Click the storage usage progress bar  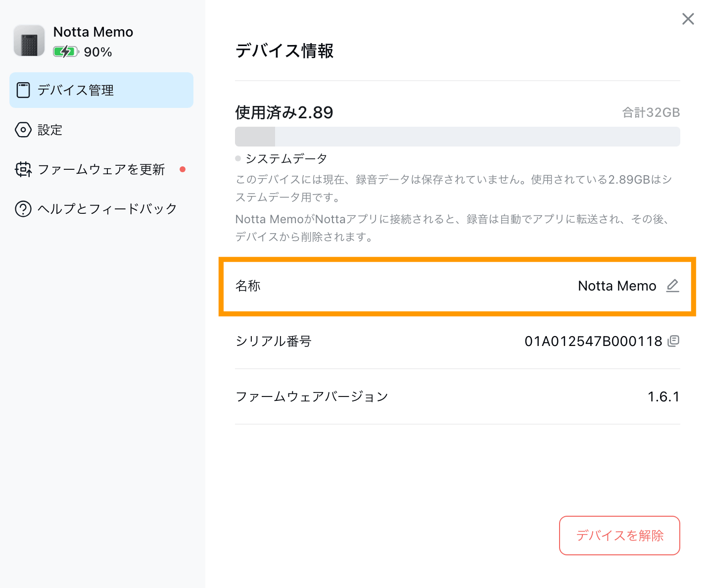click(x=457, y=137)
